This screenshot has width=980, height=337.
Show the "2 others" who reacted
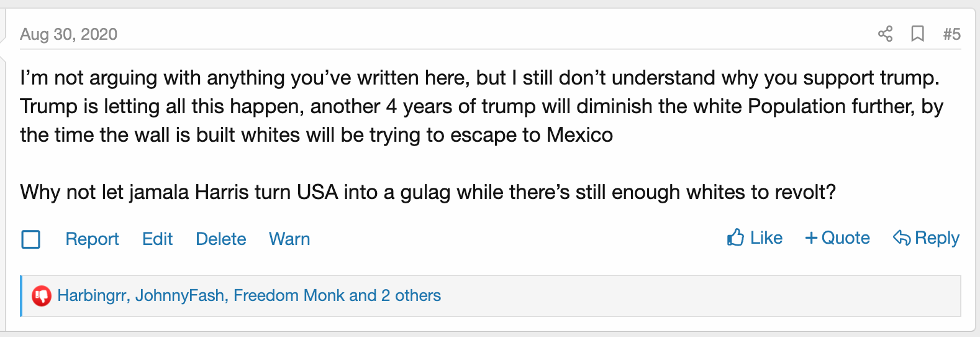click(x=411, y=295)
